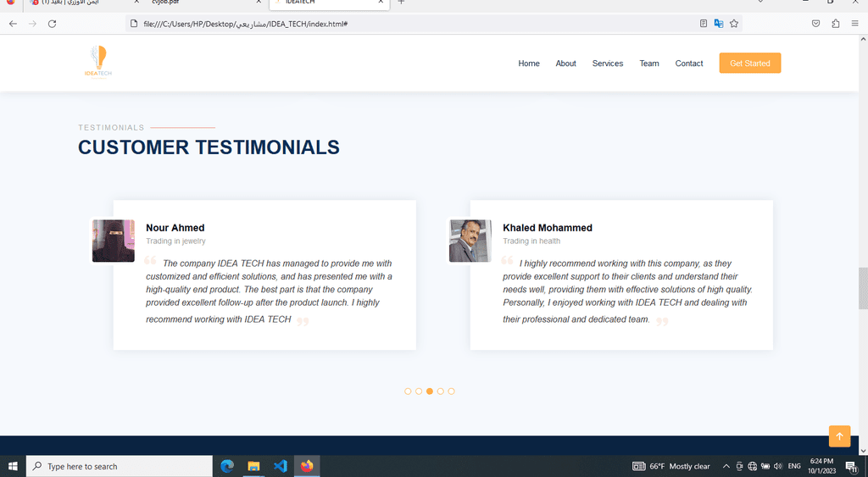Click the CUSTOMER TESTIMONIALS heading
The width and height of the screenshot is (868, 477).
pyautogui.click(x=209, y=147)
